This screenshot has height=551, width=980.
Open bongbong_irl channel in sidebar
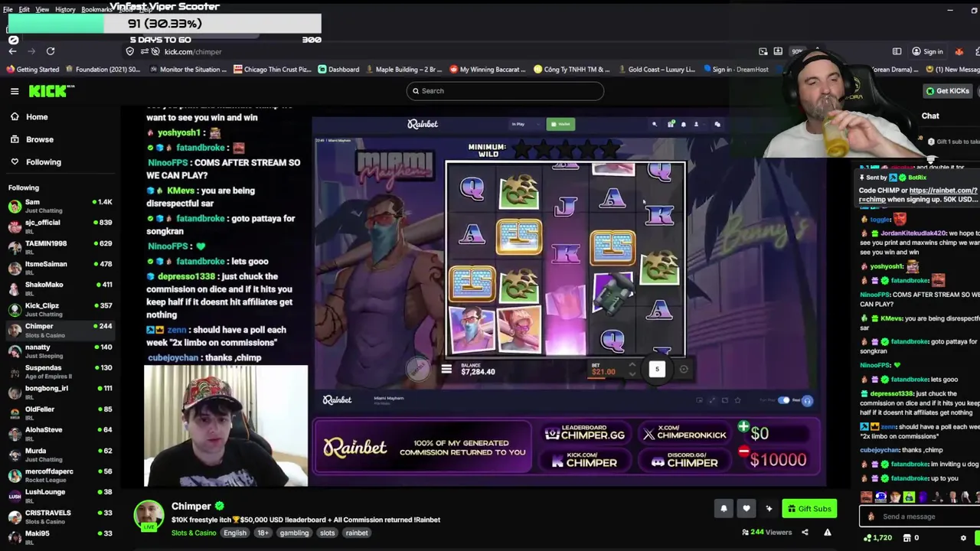point(60,393)
